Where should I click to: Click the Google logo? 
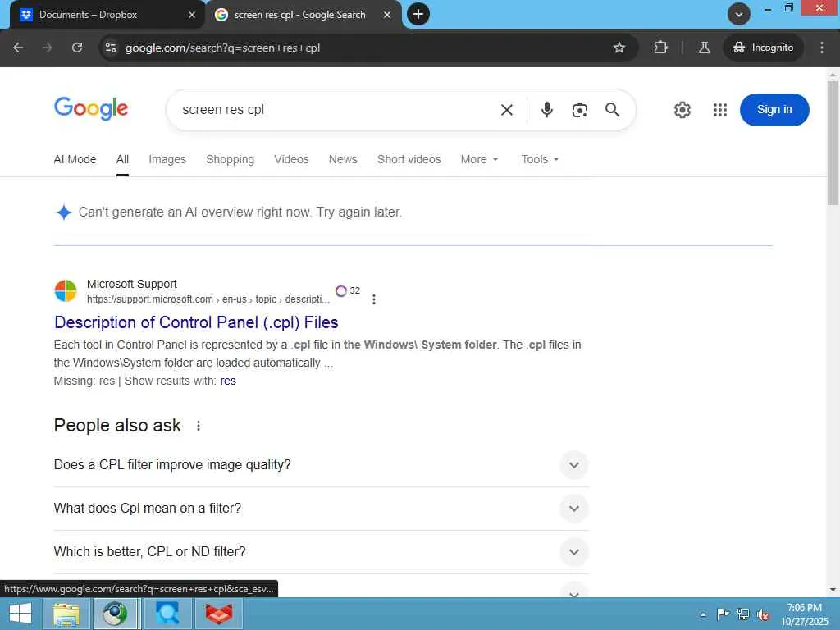[91, 109]
